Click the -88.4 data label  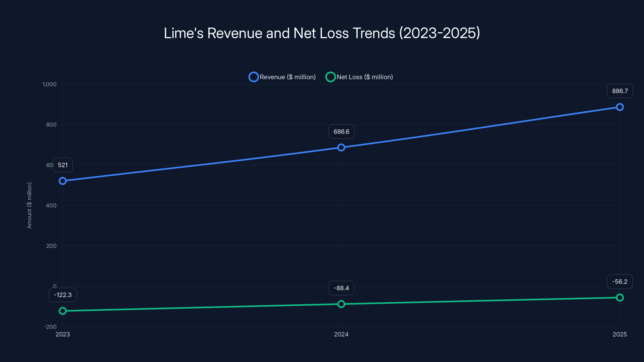click(341, 288)
